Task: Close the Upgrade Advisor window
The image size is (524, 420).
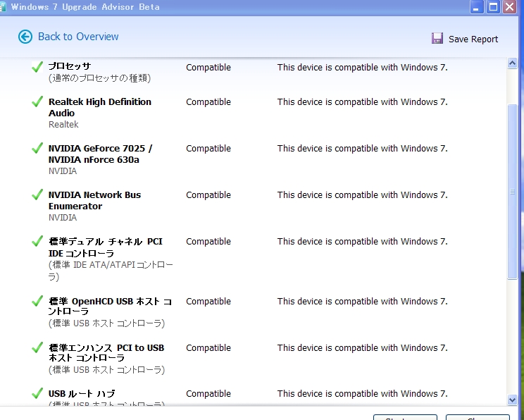Action: click(x=510, y=6)
